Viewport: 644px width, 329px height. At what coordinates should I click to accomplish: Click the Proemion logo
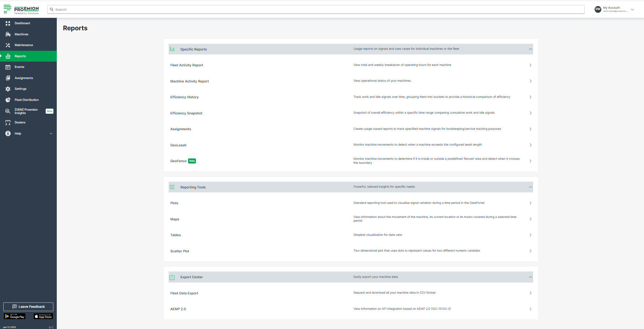(x=22, y=9)
